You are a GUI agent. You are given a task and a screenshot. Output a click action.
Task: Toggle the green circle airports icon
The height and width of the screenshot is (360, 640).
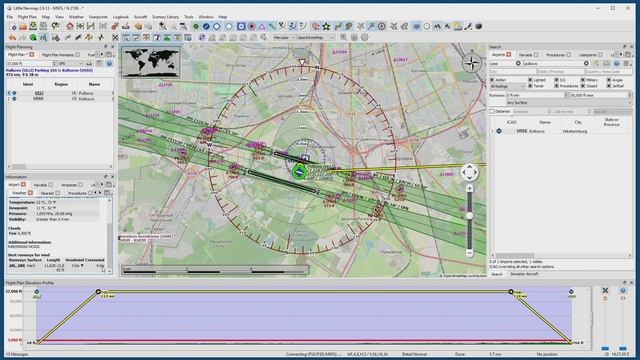196,27
